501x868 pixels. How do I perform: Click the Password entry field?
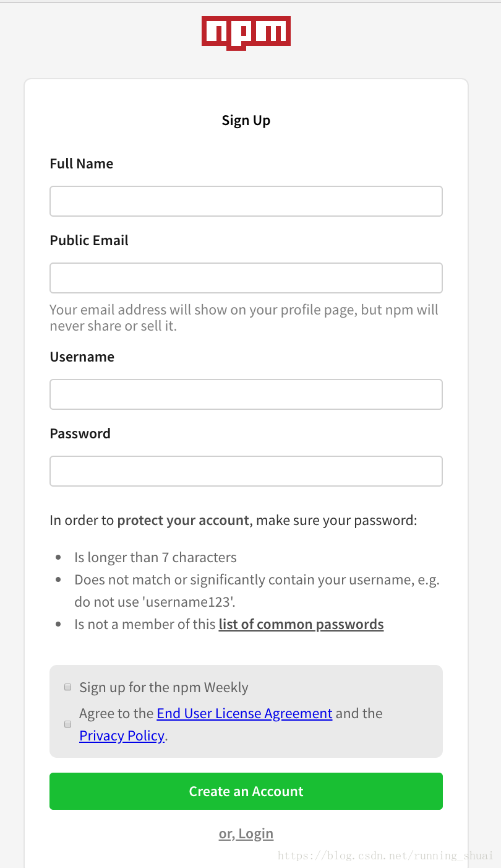point(246,471)
